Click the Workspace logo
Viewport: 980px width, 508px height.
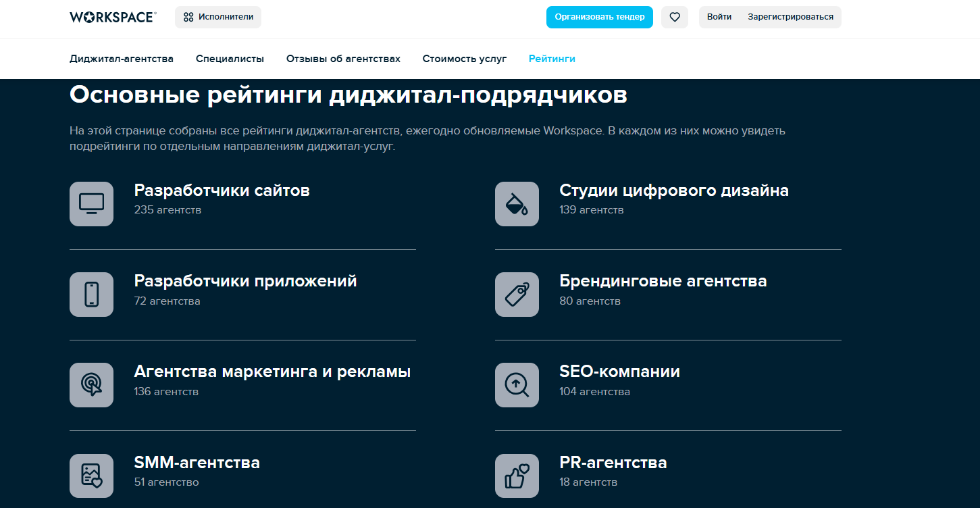coord(113,17)
